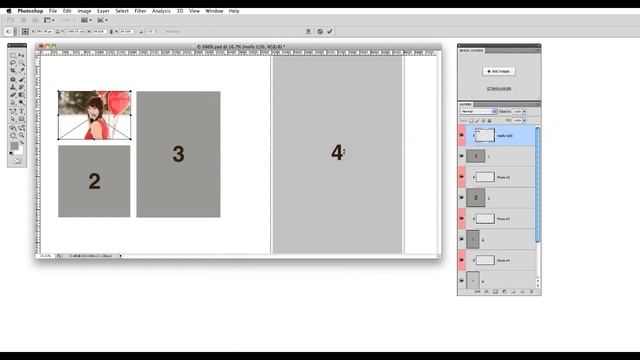The width and height of the screenshot is (640, 360).
Task: Open the zoom level dropdown in application bar
Action: (x=68, y=20)
